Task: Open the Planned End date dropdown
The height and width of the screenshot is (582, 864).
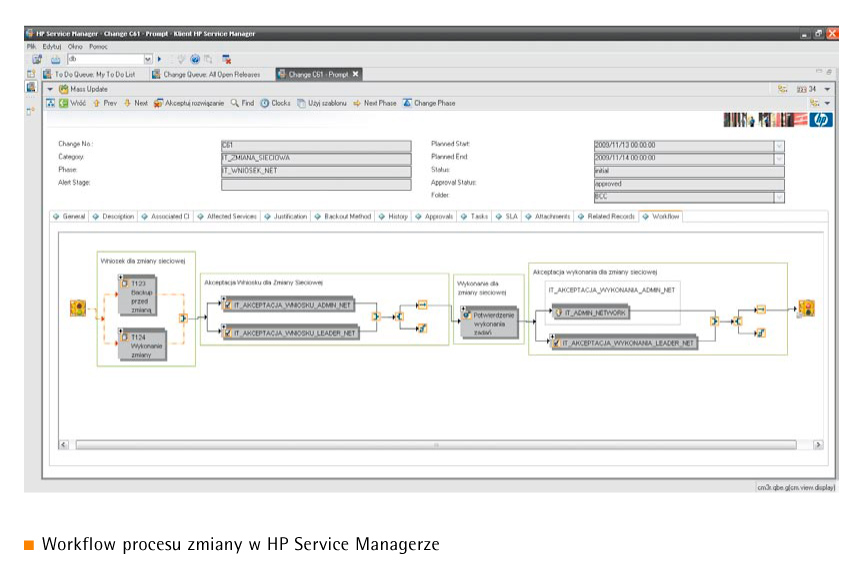Action: 779,159
